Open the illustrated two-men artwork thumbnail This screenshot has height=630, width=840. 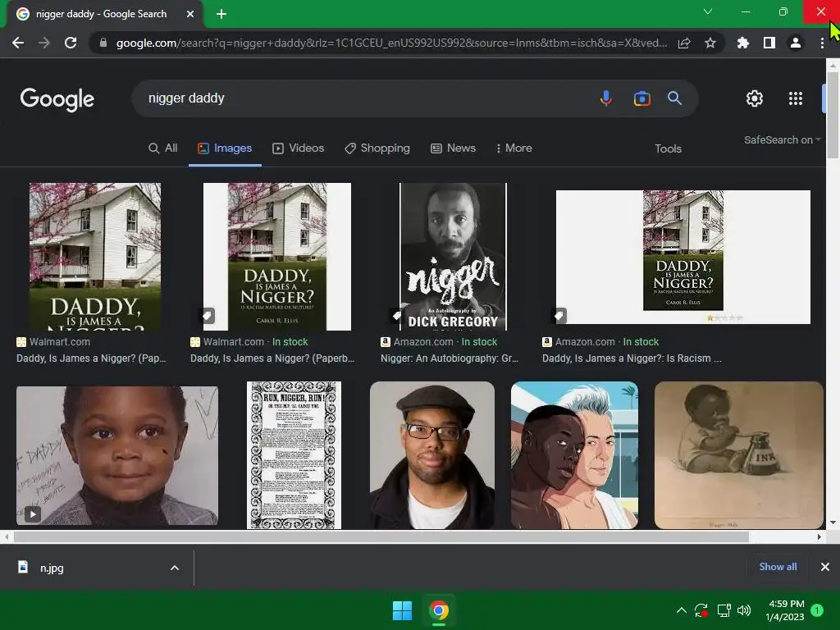tap(574, 455)
